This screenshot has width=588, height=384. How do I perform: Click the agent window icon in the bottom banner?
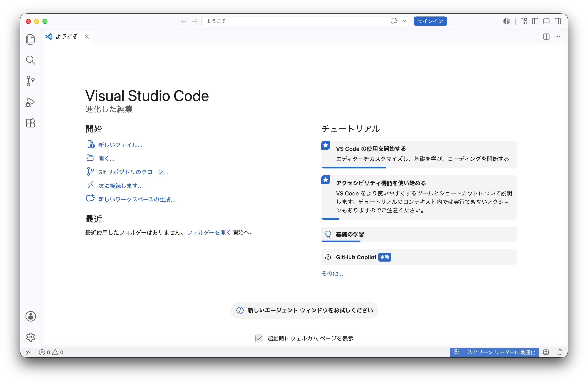(240, 310)
